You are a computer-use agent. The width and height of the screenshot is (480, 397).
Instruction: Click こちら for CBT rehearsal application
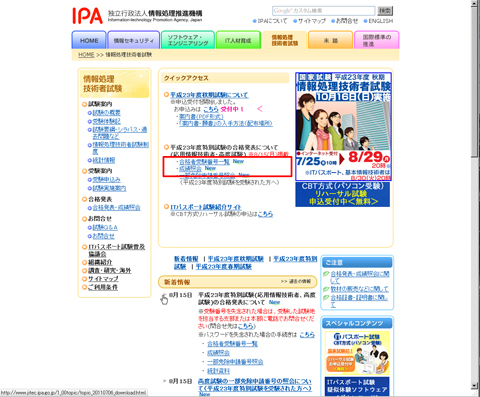[x=265, y=214]
